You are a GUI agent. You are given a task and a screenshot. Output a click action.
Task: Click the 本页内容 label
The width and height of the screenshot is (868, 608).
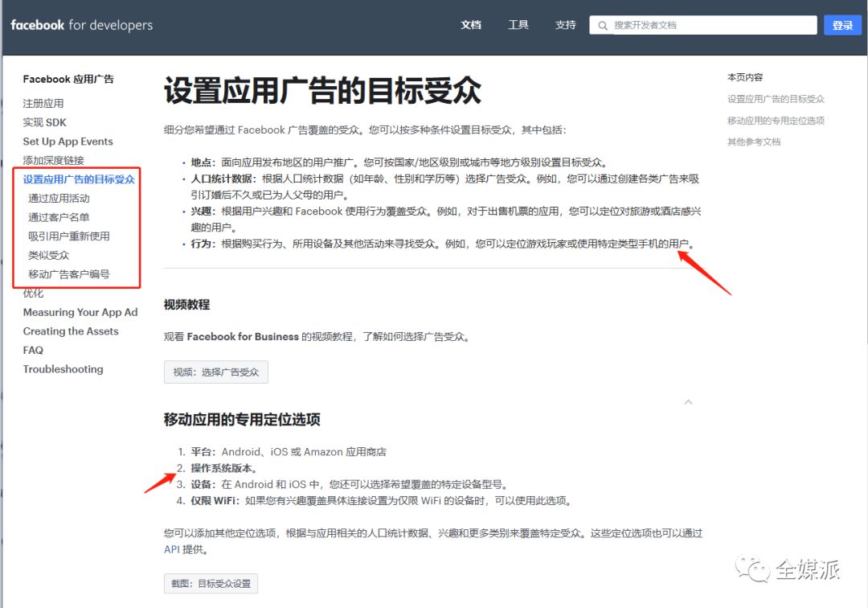[745, 77]
